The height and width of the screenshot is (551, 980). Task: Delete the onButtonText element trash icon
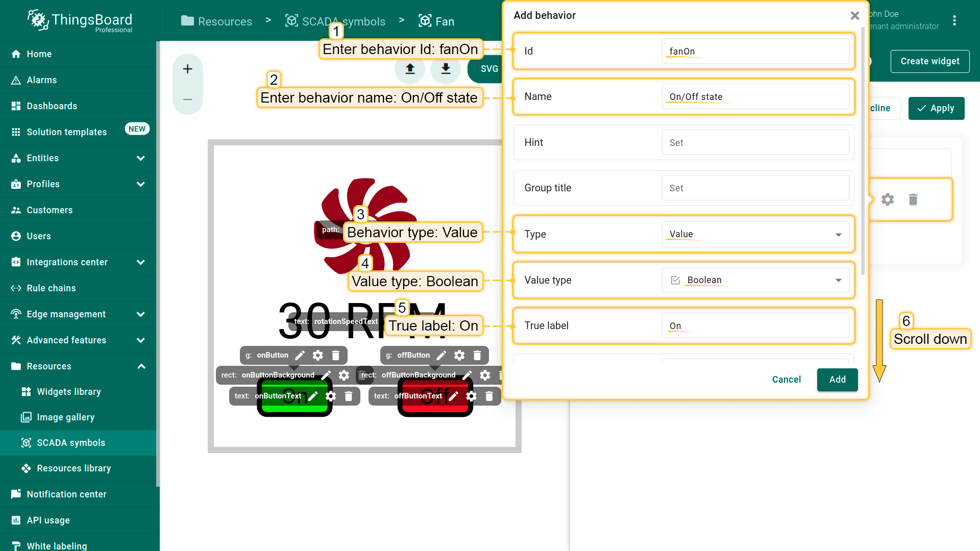[349, 396]
